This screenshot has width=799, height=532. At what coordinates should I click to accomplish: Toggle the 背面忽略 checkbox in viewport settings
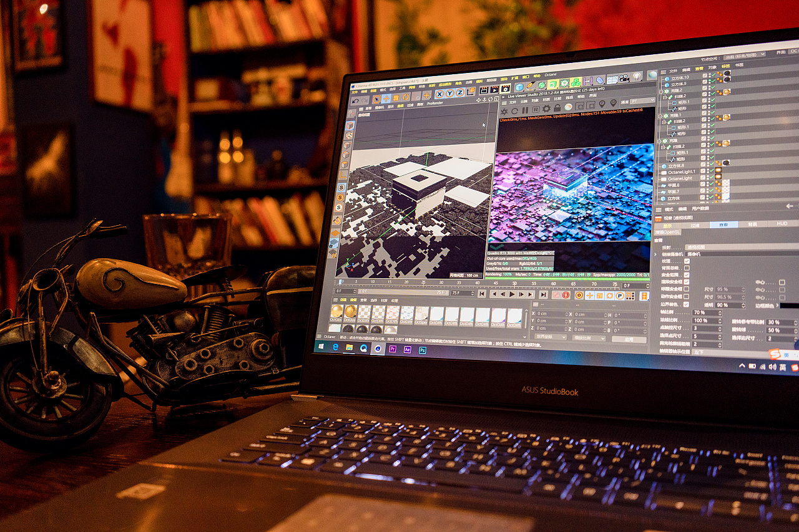click(687, 267)
